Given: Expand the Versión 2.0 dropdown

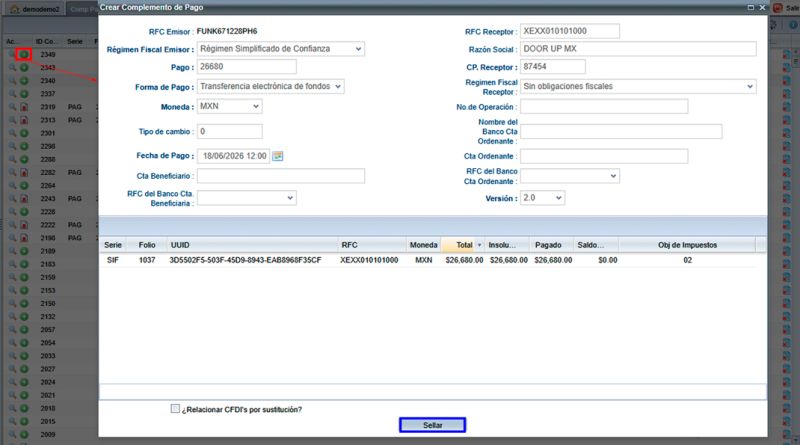Looking at the screenshot, I should pyautogui.click(x=542, y=198).
